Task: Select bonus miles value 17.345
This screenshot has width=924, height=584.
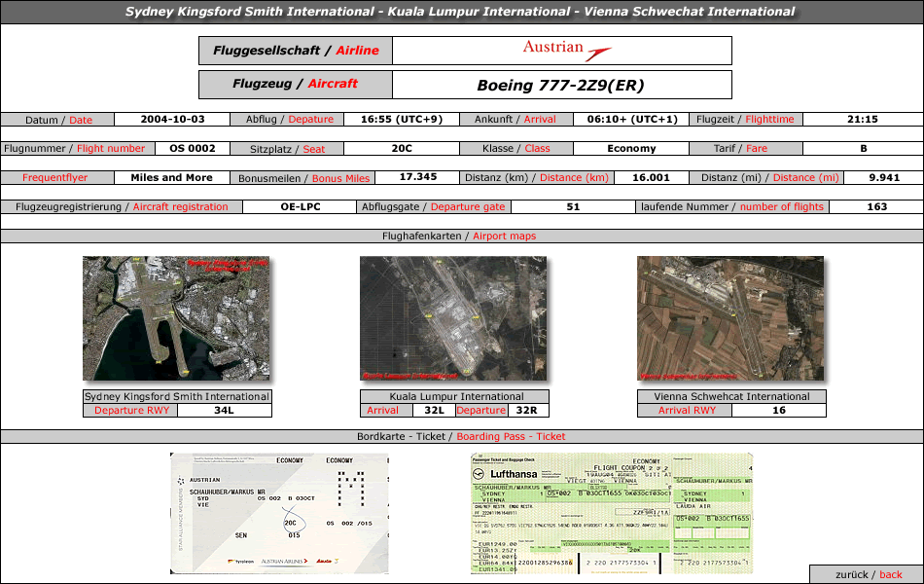Action: click(x=418, y=177)
